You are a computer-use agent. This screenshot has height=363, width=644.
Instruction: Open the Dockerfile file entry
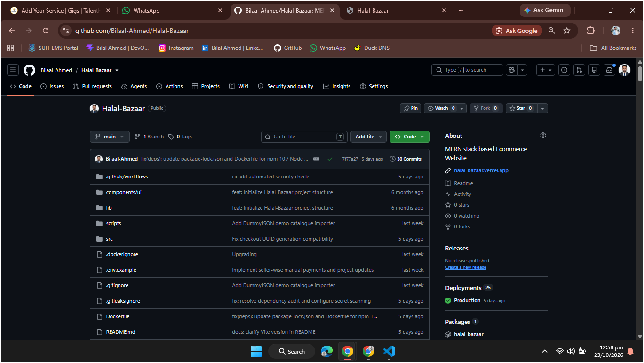(118, 316)
